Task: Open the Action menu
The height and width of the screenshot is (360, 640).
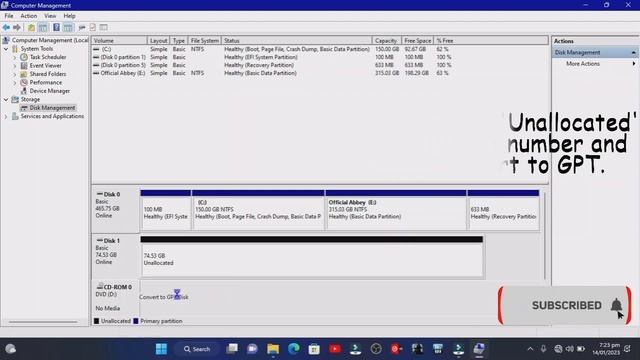Action: pyautogui.click(x=29, y=16)
